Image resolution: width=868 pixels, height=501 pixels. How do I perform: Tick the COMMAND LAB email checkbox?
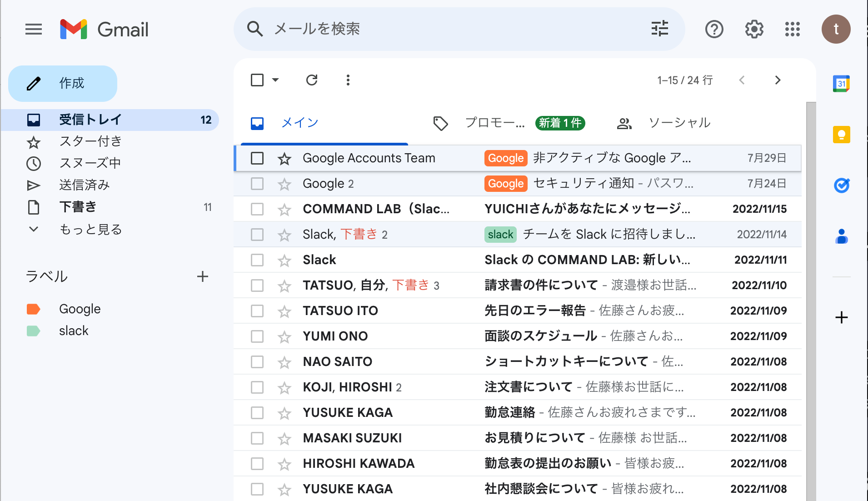click(257, 209)
